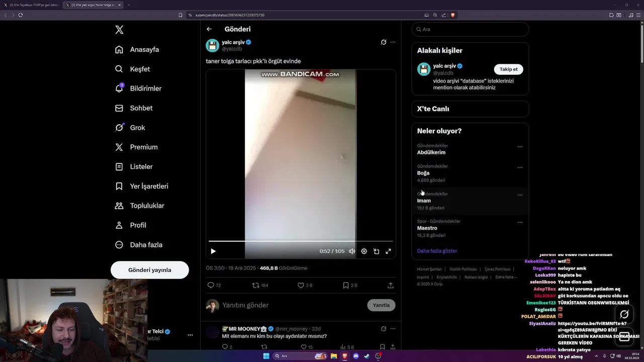Open Keşfet in the sidebar
Screen dimensions: 644x362
point(132,69)
